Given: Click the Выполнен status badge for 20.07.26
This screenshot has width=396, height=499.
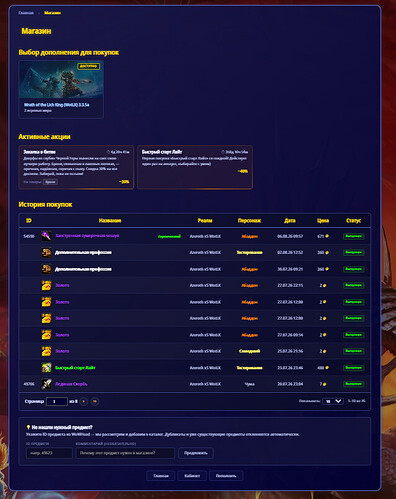Looking at the screenshot, I should coord(354,384).
